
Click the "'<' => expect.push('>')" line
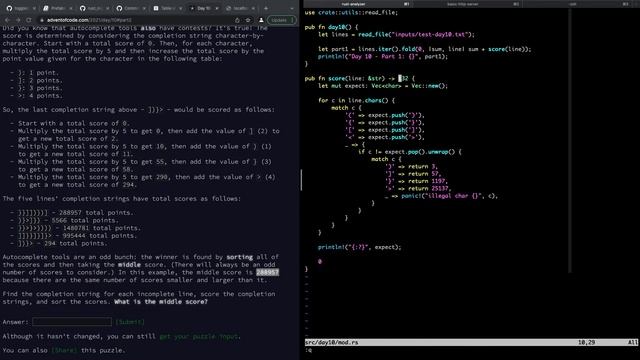click(385, 137)
